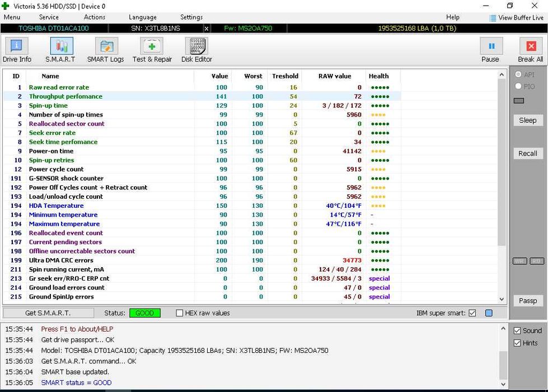This screenshot has height=392, width=548.
Task: Select the Current pending sectors row
Action: coord(202,242)
